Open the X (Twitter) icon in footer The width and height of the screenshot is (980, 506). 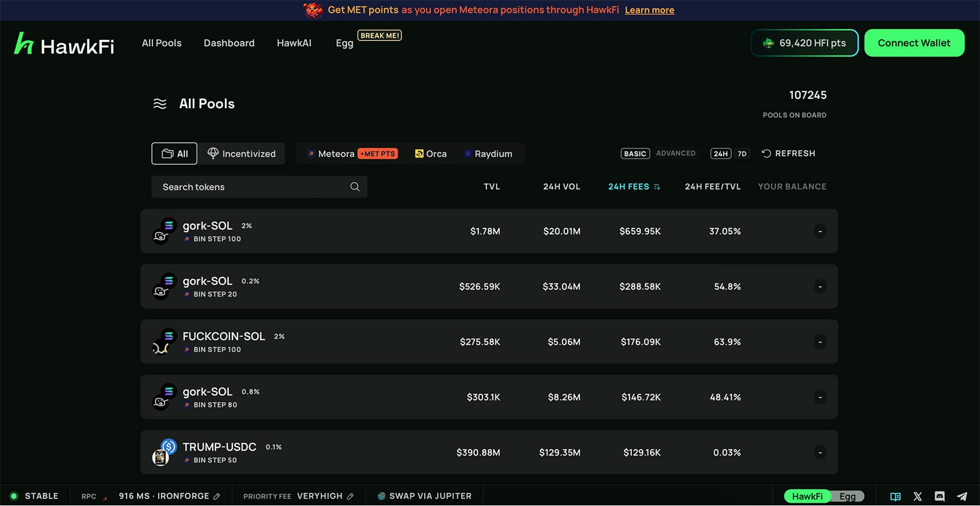918,497
